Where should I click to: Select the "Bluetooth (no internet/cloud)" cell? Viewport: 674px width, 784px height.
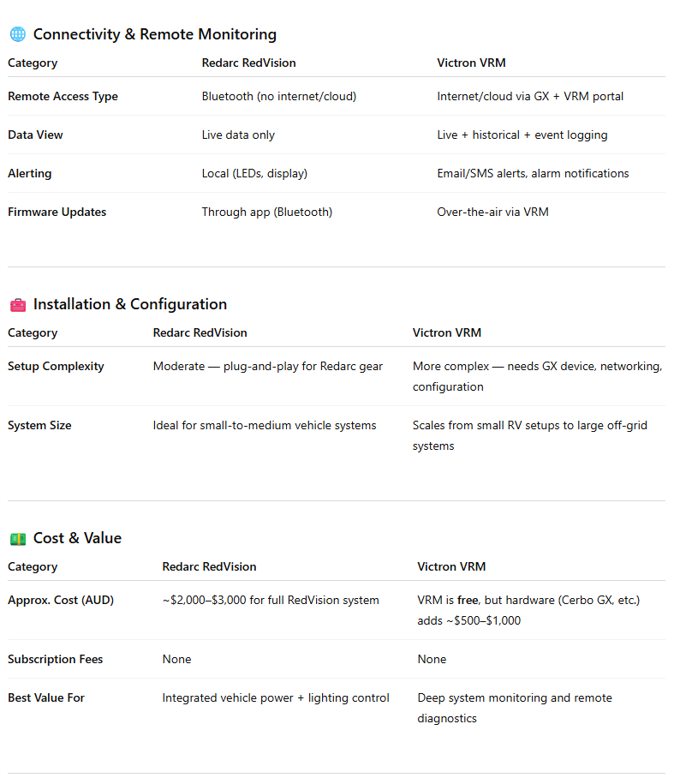point(278,97)
